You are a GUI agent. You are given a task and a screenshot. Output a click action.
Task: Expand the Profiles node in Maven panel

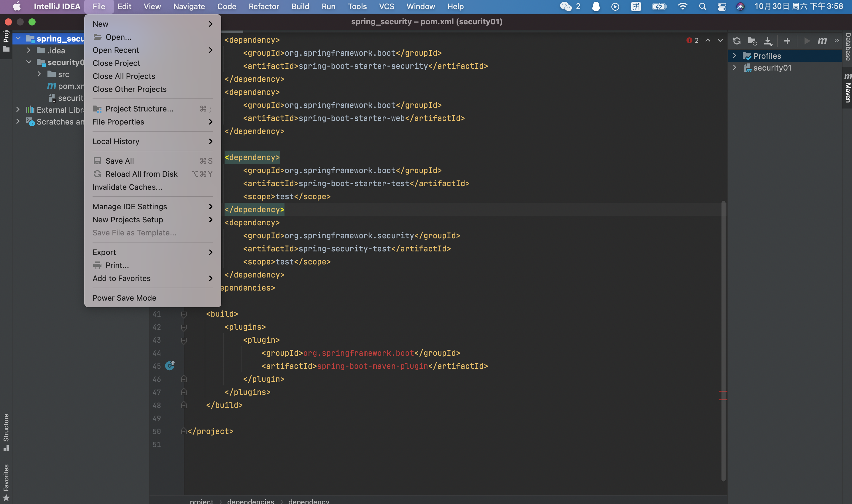(735, 56)
